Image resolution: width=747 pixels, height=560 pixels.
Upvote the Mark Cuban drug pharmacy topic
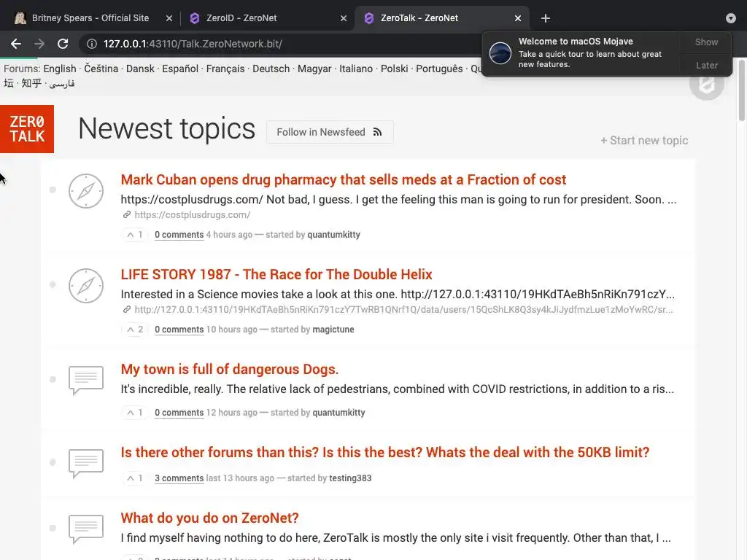[x=133, y=235]
